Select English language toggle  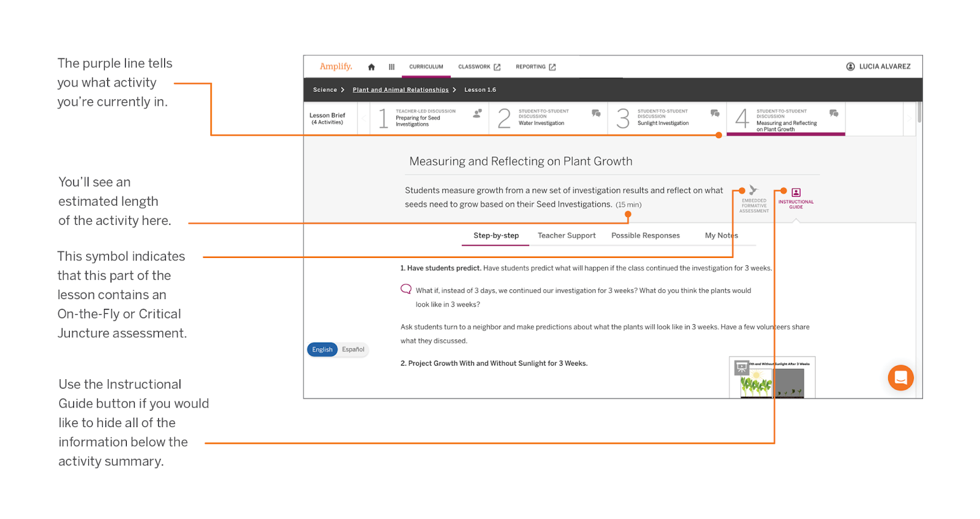pyautogui.click(x=322, y=349)
